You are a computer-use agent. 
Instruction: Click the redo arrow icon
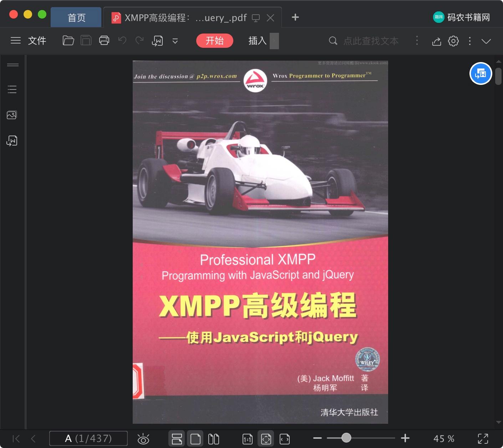139,41
